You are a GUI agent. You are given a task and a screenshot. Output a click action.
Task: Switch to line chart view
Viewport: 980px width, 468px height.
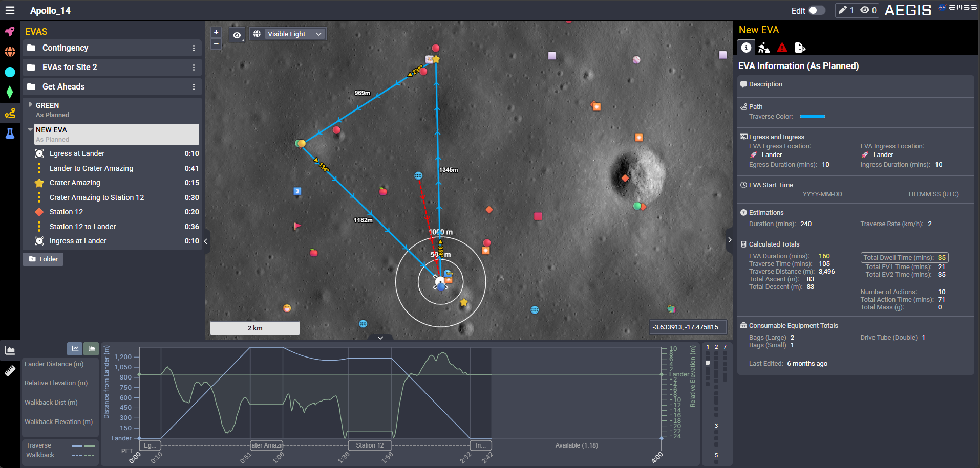[75, 349]
